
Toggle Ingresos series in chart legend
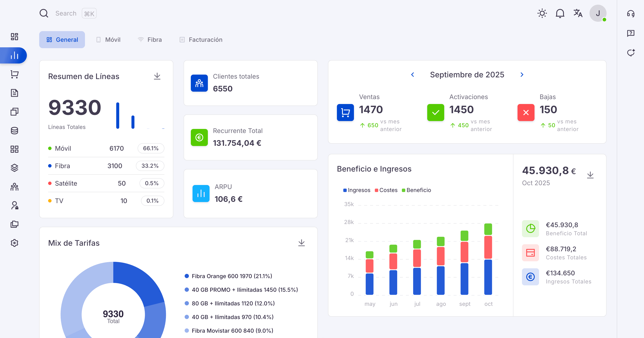coord(357,190)
